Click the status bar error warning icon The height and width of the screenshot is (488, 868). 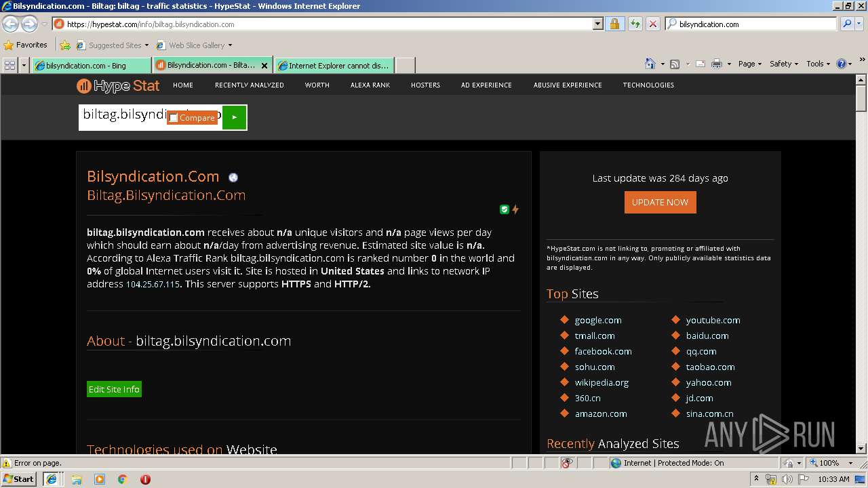point(7,463)
